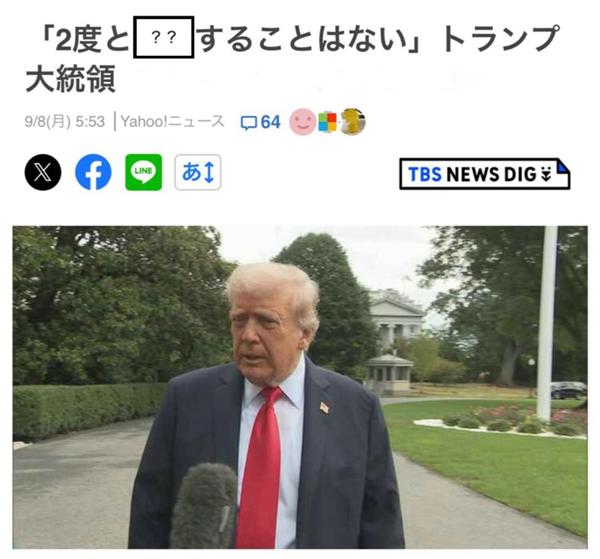Click the comment speech bubble icon
The image size is (600, 559).
249,123
